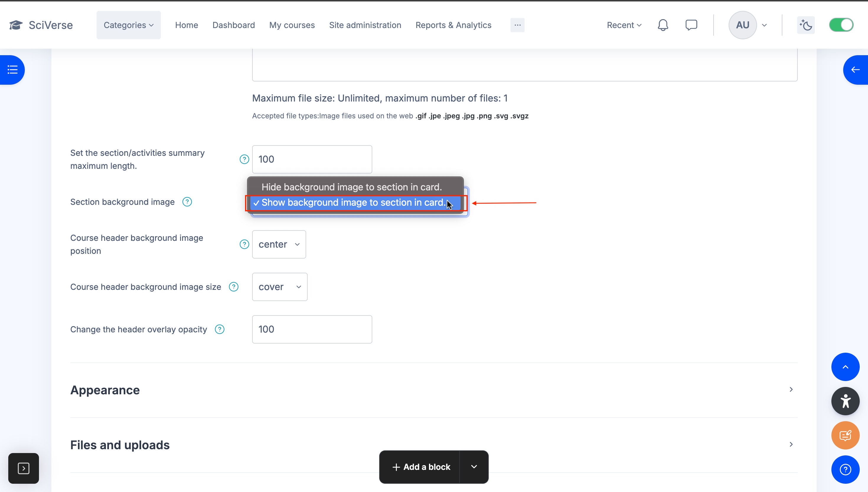Open the Categories menu
This screenshot has height=492, width=868.
coord(128,25)
